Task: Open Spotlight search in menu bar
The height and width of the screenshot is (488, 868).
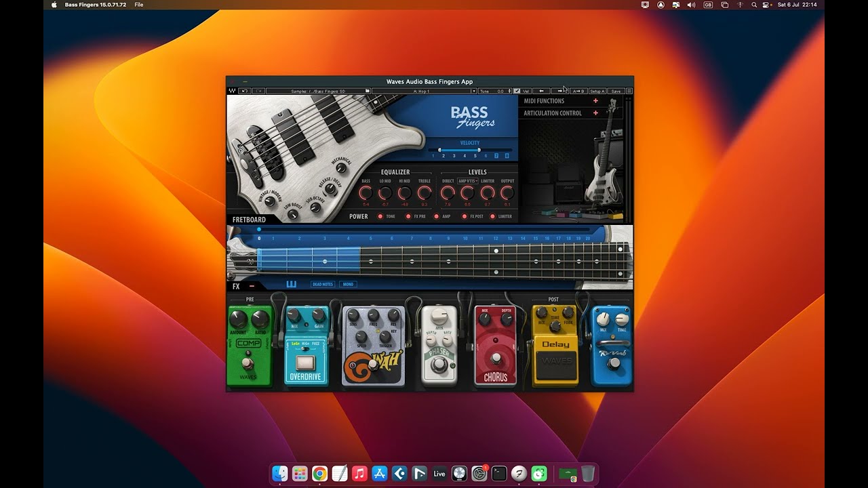Action: [x=754, y=5]
